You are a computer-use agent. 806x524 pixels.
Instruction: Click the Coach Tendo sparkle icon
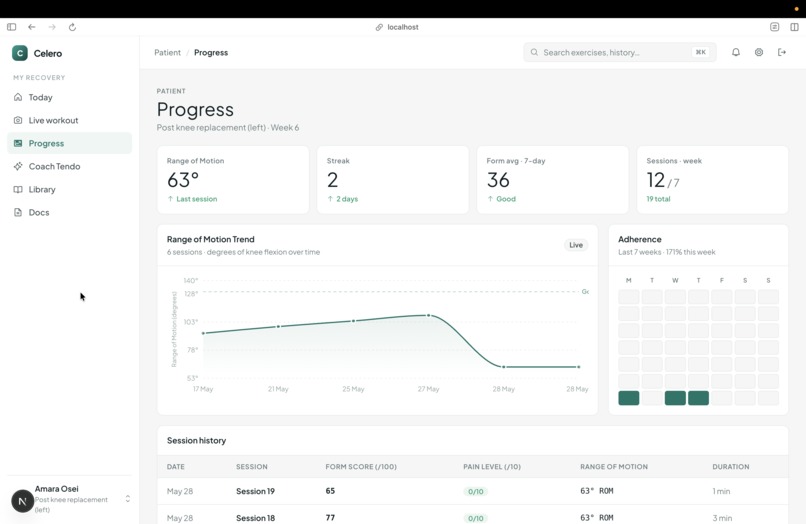click(18, 166)
